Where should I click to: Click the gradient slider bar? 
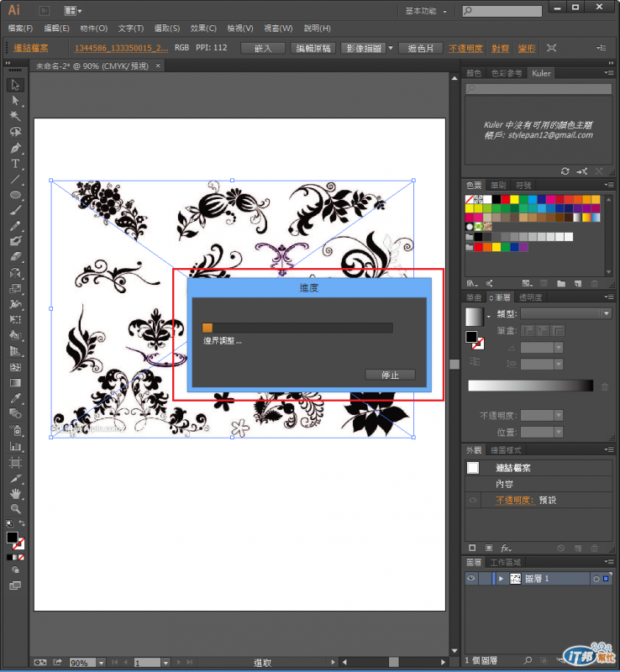(531, 386)
